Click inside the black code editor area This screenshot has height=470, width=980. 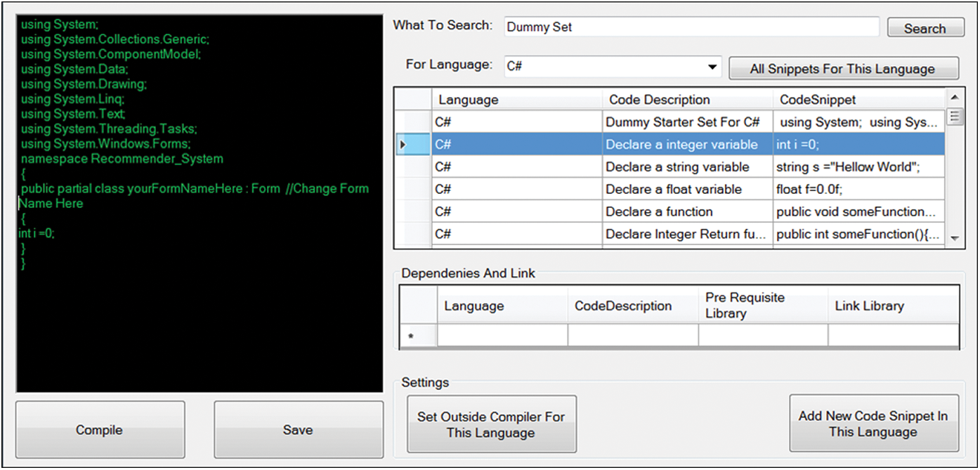200,323
